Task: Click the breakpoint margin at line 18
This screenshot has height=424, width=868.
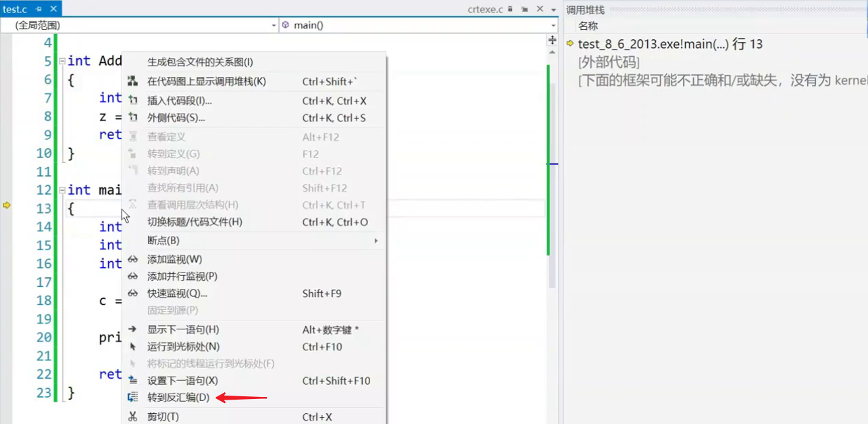Action: (x=7, y=300)
